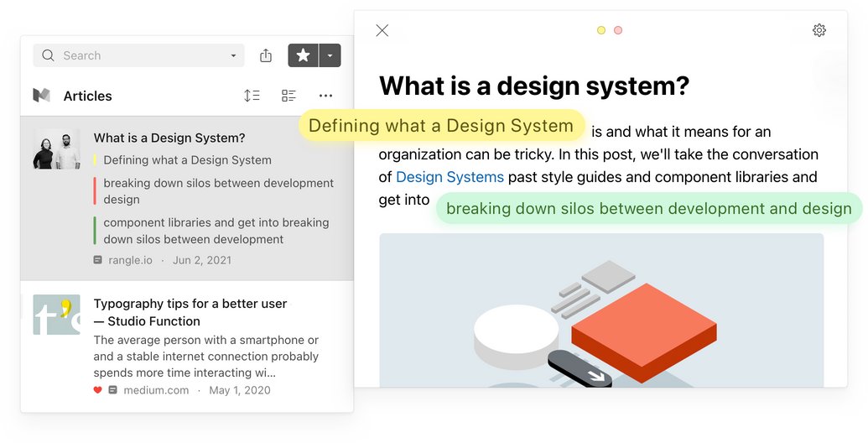Click the design system illustration image

click(601, 310)
